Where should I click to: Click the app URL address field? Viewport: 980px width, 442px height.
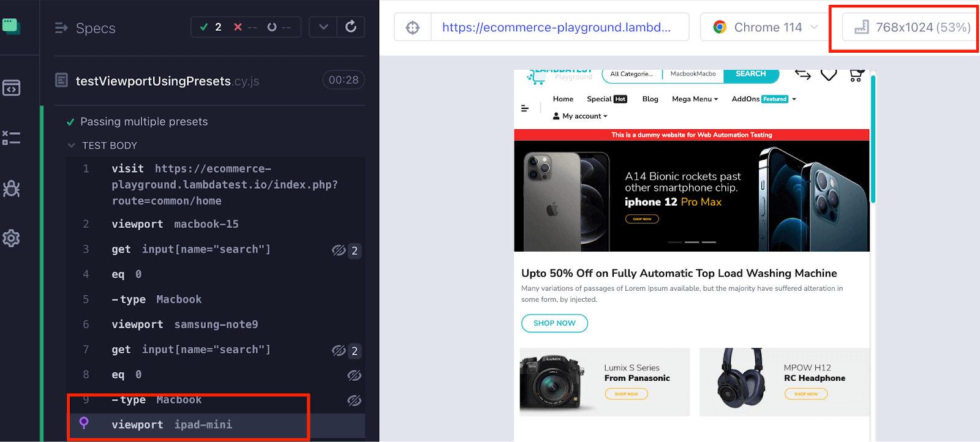point(560,28)
